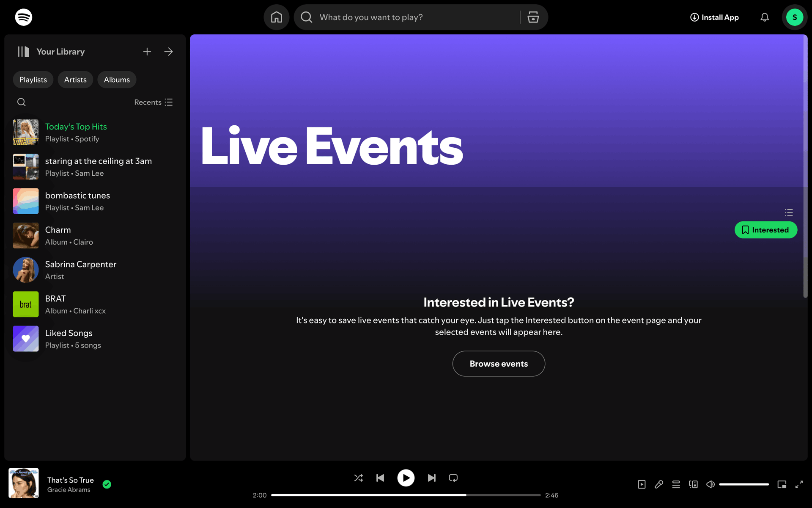Adjust the volume slider

point(744,484)
